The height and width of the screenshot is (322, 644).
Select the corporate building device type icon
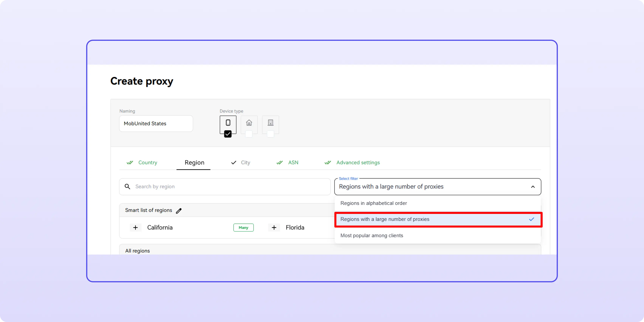[x=270, y=123]
